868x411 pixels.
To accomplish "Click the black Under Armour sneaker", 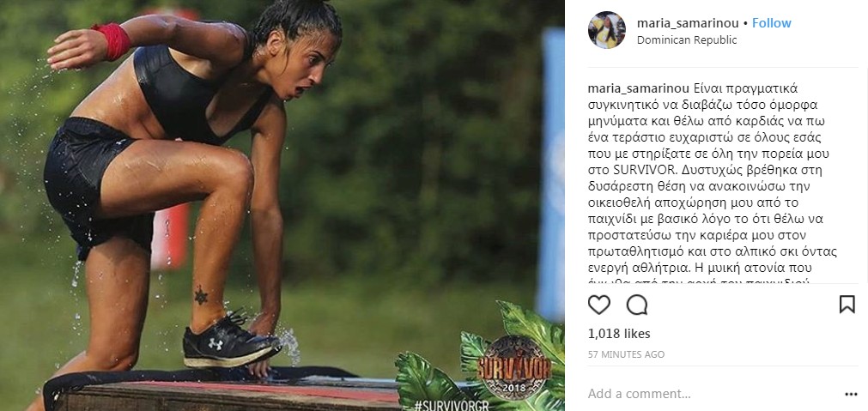I will (230, 340).
